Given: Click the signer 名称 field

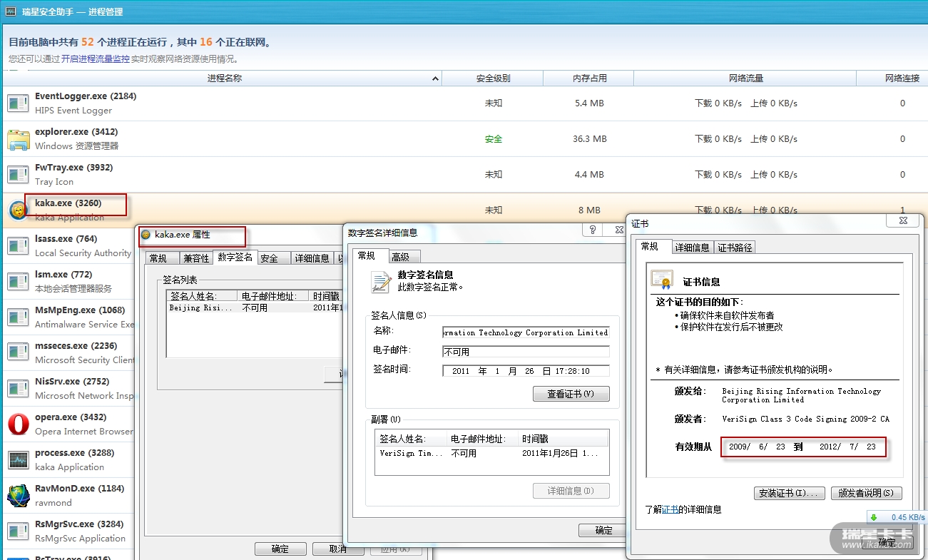Looking at the screenshot, I should [526, 332].
